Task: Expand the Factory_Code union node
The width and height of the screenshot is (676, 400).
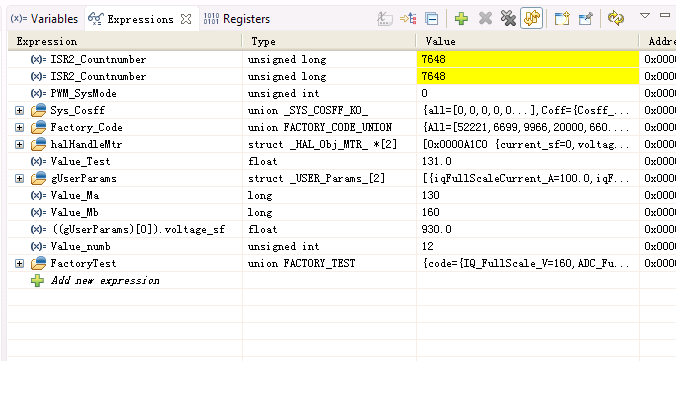Action: (x=19, y=128)
